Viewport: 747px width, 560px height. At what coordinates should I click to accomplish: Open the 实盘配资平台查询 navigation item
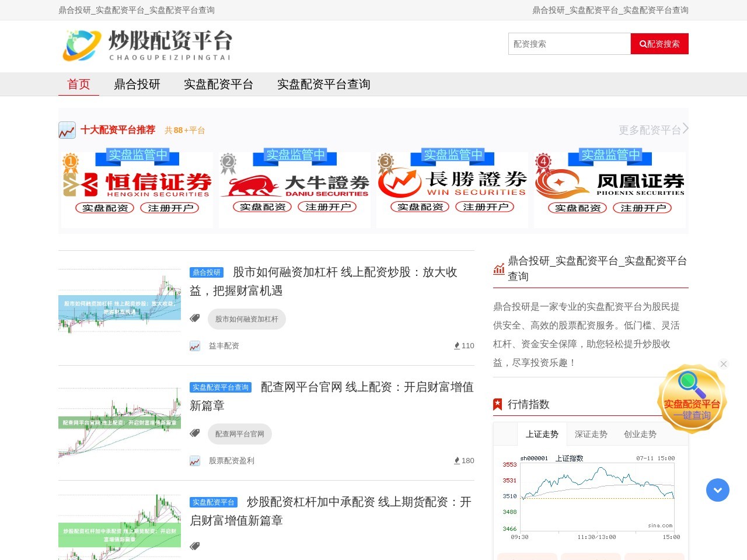[323, 85]
